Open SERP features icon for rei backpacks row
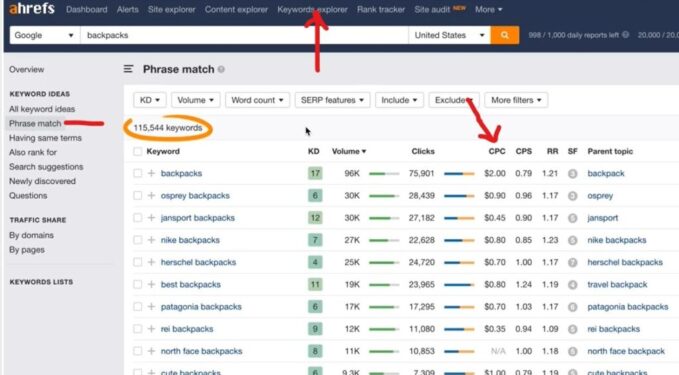This screenshot has width=679, height=375. (572, 329)
